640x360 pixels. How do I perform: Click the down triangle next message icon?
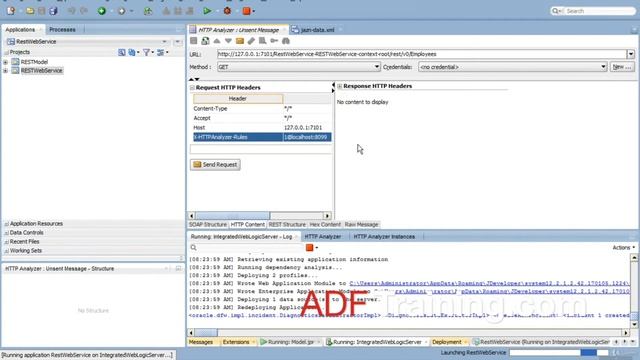pyautogui.click(x=228, y=41)
